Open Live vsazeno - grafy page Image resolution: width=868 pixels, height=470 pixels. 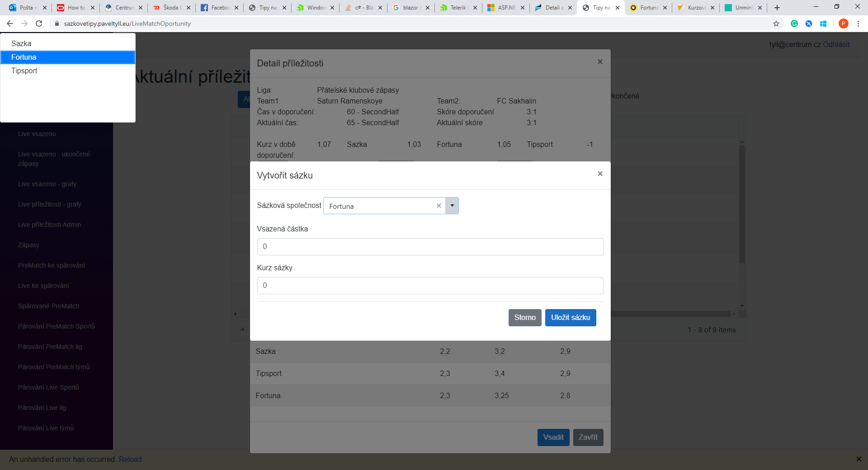click(x=47, y=184)
